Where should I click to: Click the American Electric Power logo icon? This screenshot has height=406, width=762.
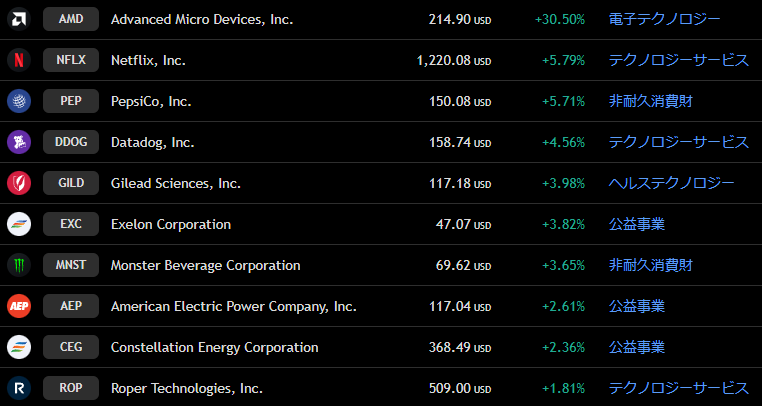[x=19, y=306]
